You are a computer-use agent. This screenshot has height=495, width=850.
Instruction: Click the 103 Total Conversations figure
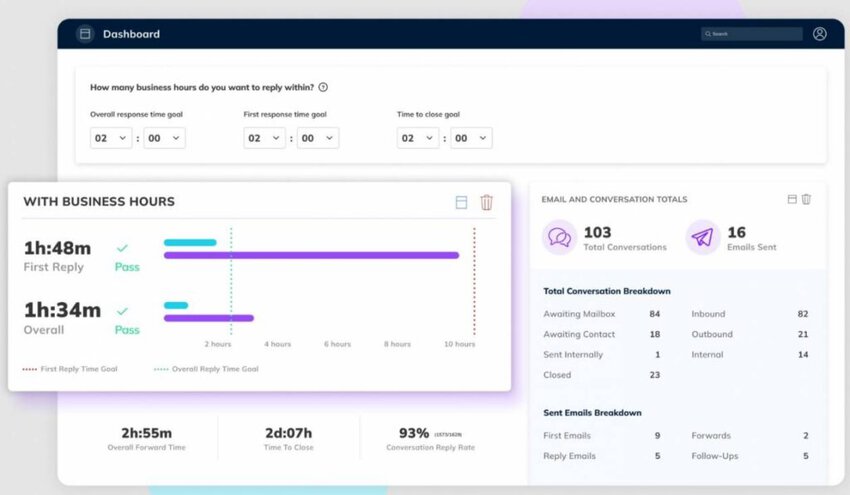[597, 232]
